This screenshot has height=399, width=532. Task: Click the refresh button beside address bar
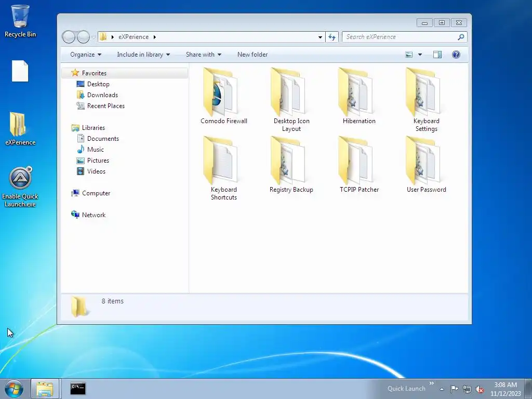(x=332, y=37)
